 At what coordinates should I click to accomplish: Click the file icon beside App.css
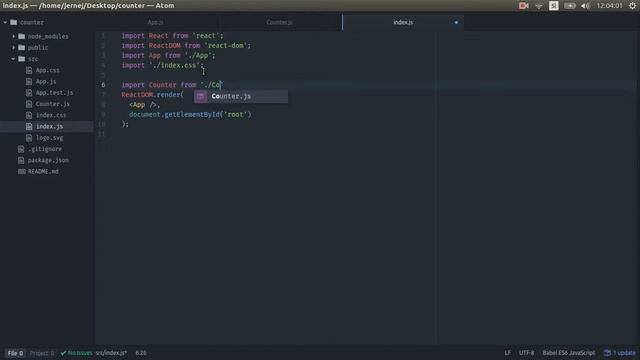[29, 70]
